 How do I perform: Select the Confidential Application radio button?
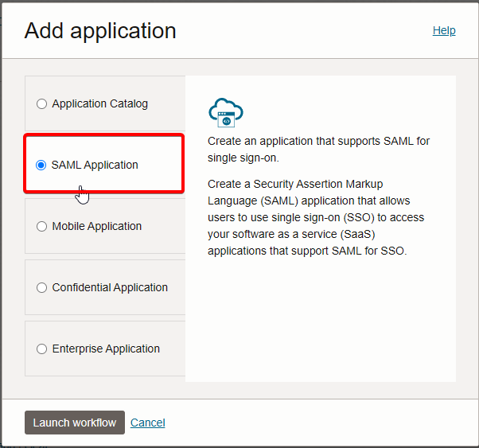pyautogui.click(x=41, y=287)
